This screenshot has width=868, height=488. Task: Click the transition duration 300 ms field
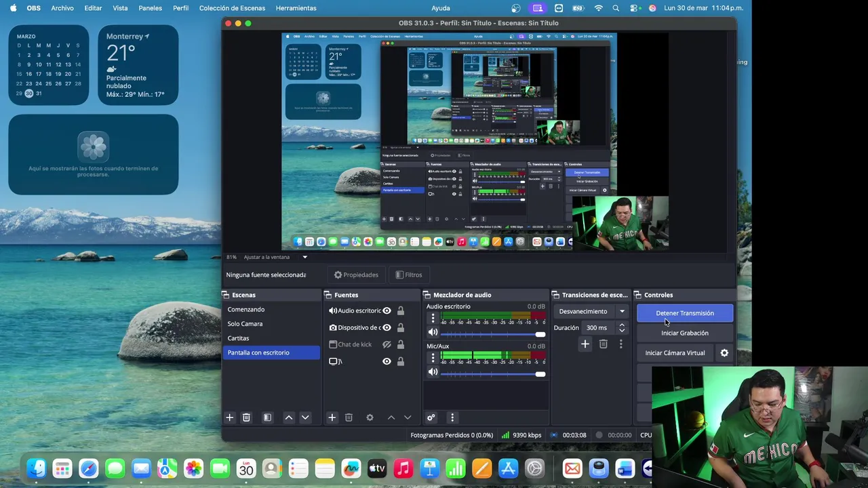click(x=599, y=328)
